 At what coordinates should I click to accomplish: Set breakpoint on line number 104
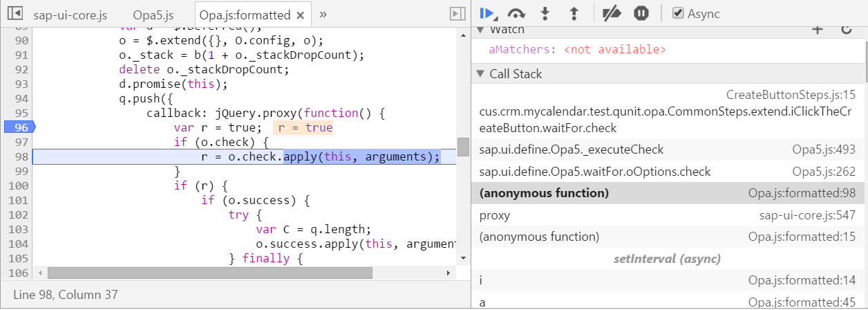coord(17,244)
